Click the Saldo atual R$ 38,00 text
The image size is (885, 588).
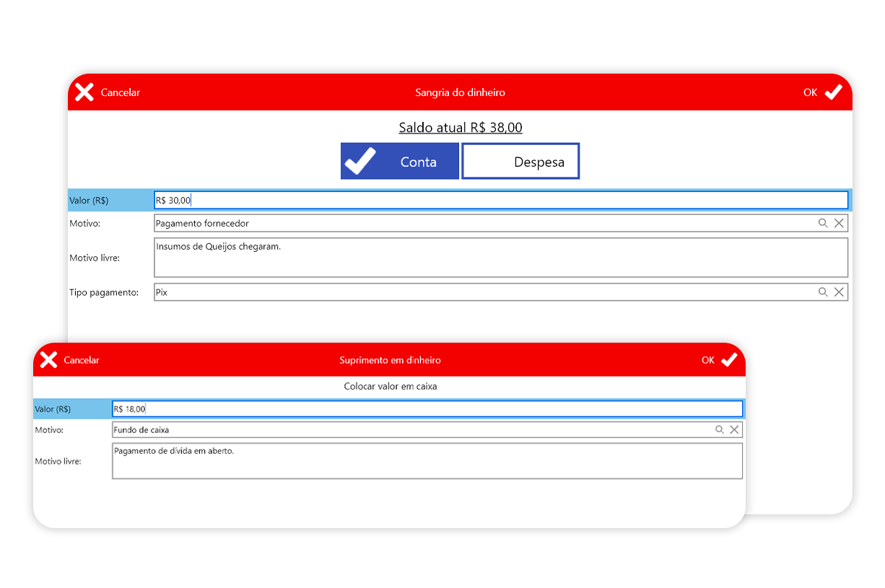pos(461,128)
